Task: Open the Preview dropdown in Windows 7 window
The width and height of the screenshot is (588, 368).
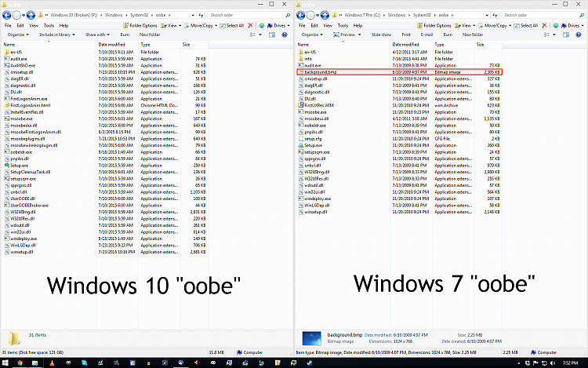Action: pos(347,35)
